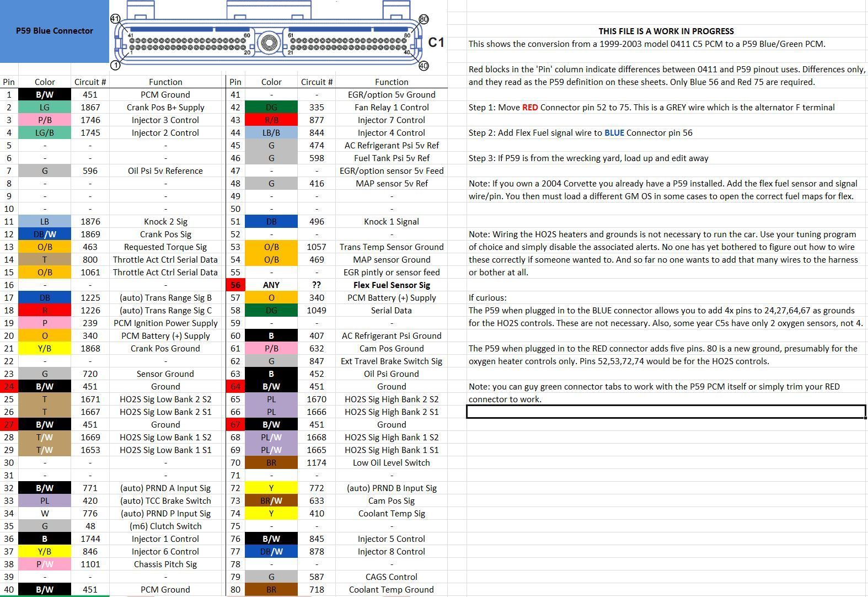The height and width of the screenshot is (597, 868).
Task: Click the LG color cell for pin 2
Action: [x=45, y=108]
